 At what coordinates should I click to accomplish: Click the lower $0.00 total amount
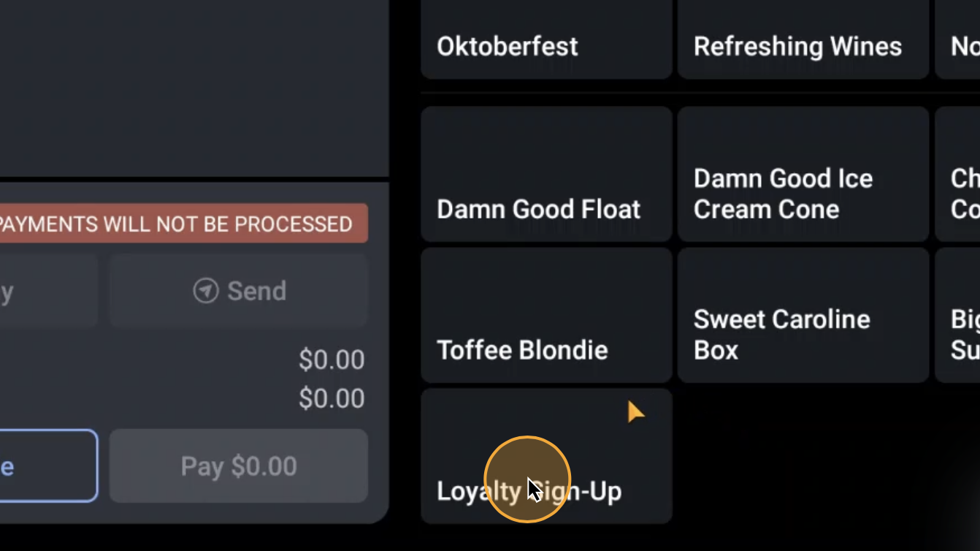332,398
